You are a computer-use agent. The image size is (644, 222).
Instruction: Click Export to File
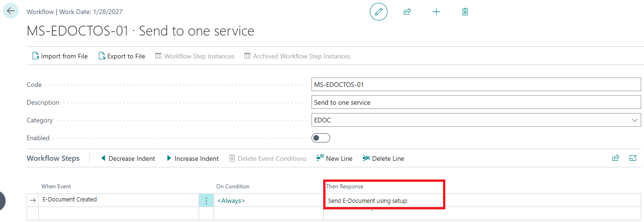point(122,56)
